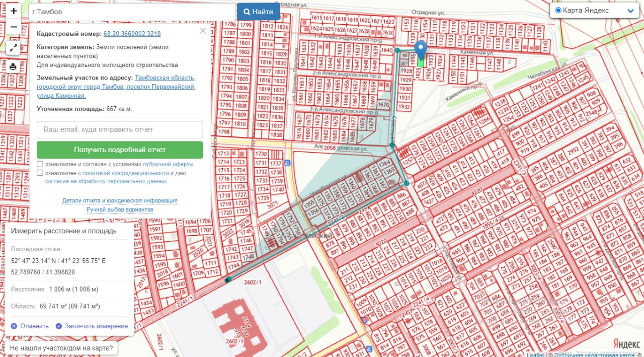Open согласие на обработку персональных данных link

106,181
